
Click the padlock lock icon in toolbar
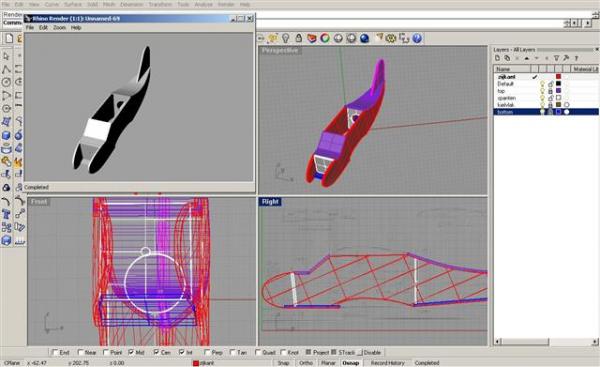tap(299, 38)
